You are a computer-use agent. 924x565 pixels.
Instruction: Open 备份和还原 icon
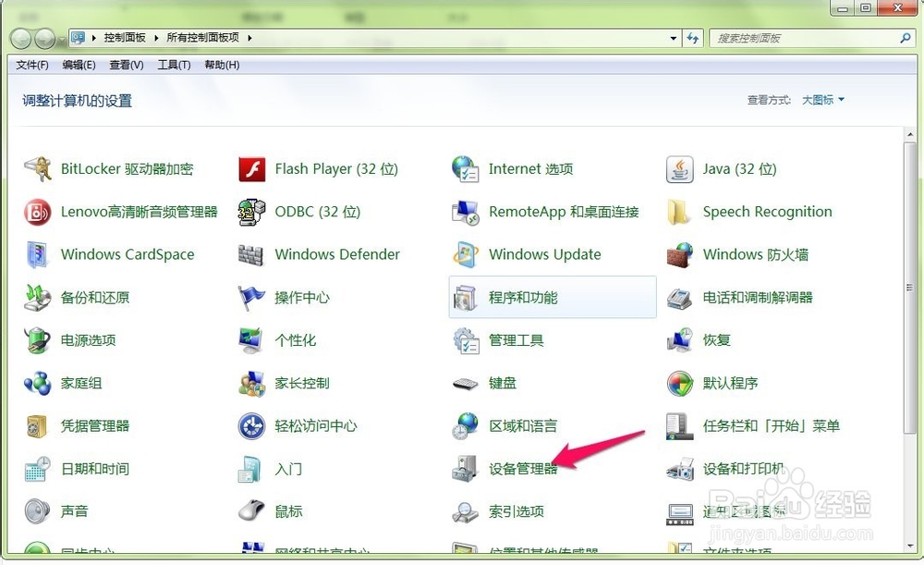tap(38, 298)
